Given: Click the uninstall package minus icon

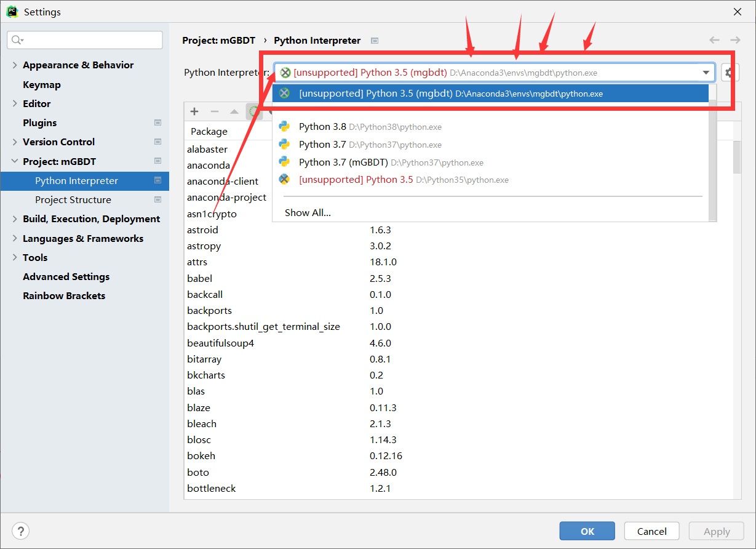Looking at the screenshot, I should pyautogui.click(x=215, y=111).
